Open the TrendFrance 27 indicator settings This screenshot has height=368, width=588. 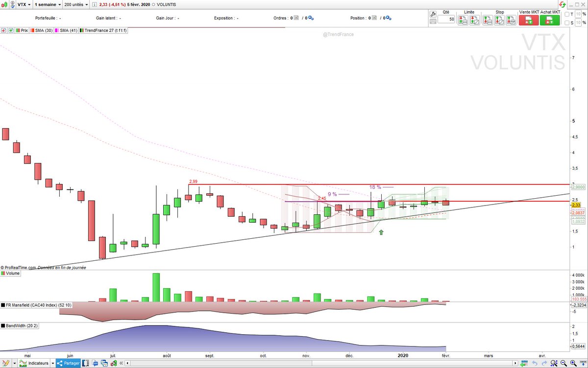pyautogui.click(x=103, y=30)
